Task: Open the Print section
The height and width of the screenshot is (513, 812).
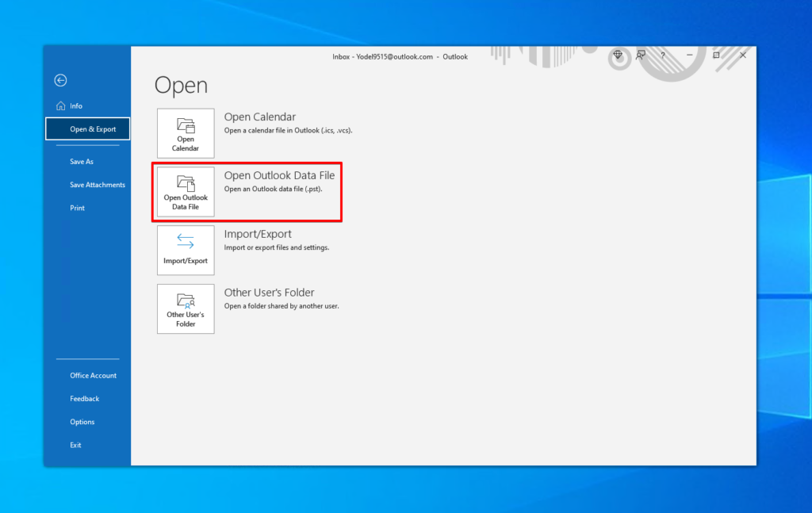Action: [77, 207]
